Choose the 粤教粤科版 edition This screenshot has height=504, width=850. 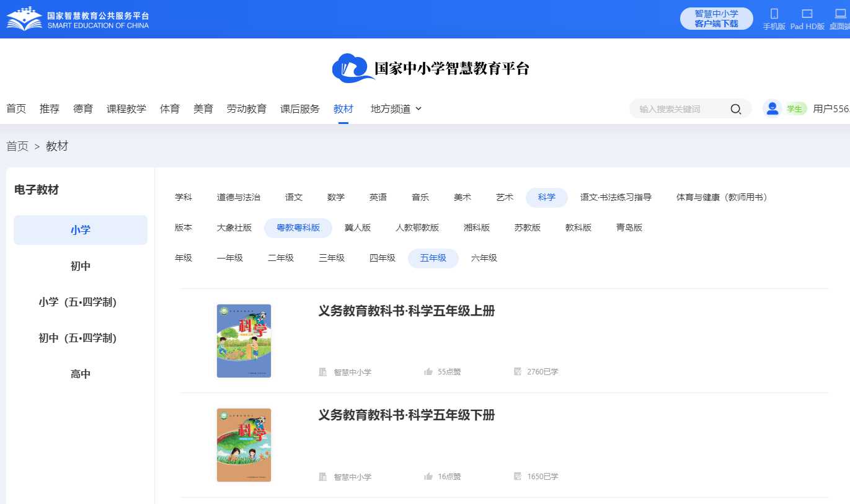tap(298, 228)
